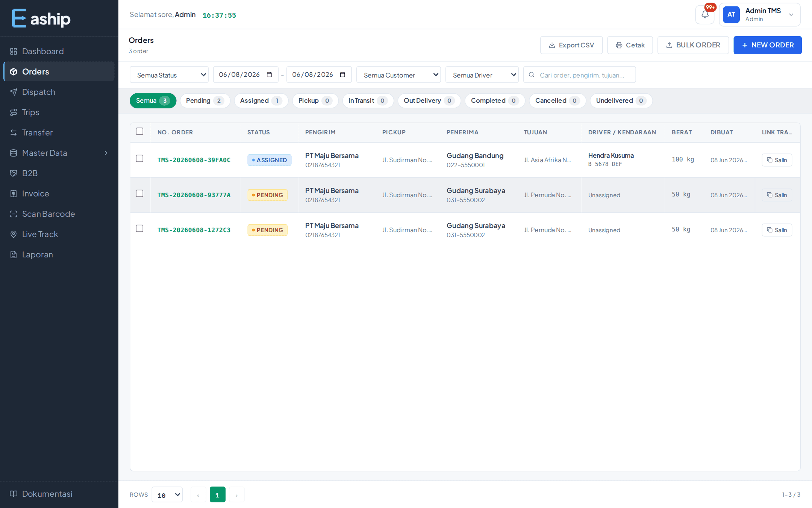The height and width of the screenshot is (508, 812).
Task: Click the end date input field
Action: click(x=319, y=75)
